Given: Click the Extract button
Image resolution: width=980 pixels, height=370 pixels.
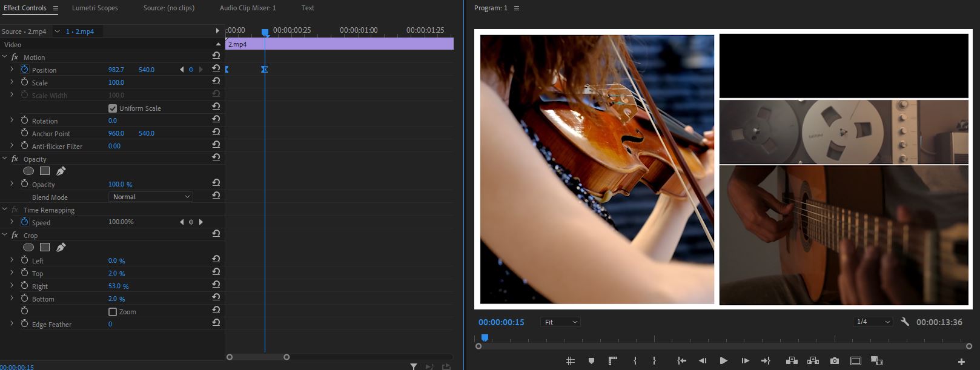Looking at the screenshot, I should (x=813, y=361).
